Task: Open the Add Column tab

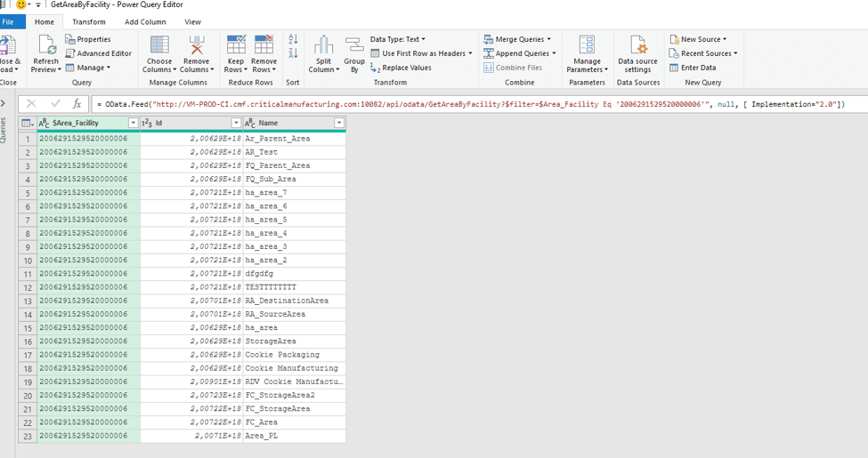Action: point(144,21)
